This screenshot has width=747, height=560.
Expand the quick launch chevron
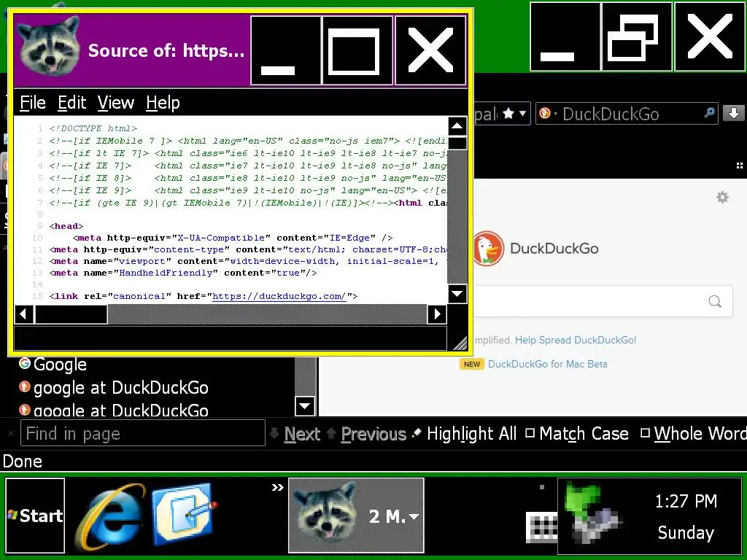click(278, 487)
